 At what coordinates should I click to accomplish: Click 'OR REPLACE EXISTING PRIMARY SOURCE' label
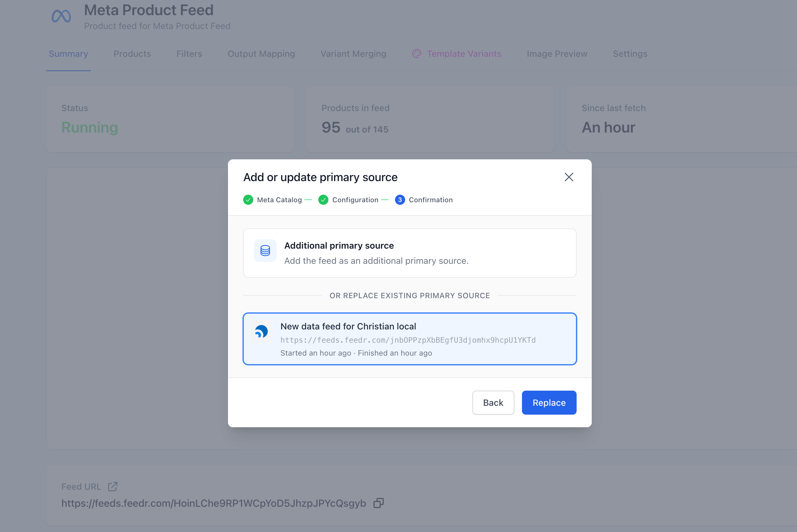pos(410,296)
